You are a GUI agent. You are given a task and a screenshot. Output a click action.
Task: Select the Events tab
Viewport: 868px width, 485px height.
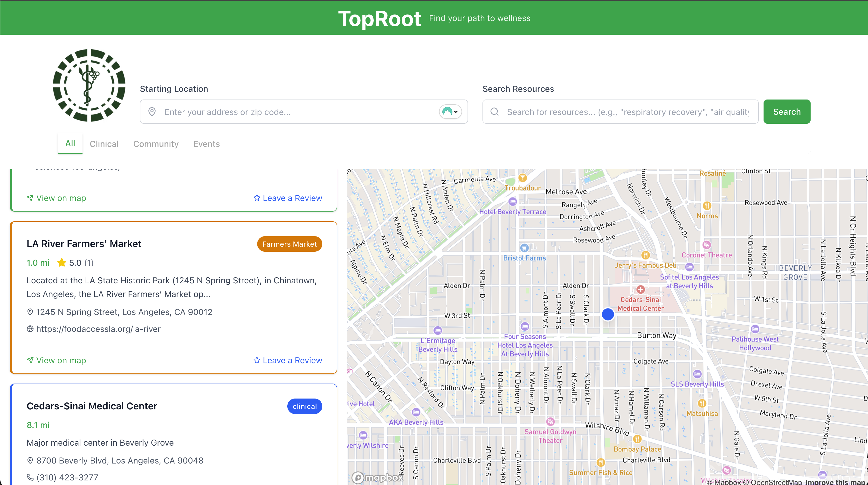pos(206,144)
